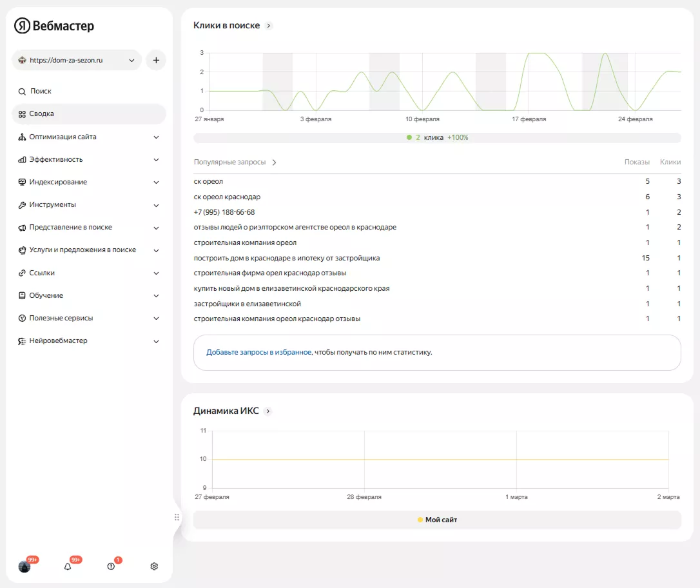The width and height of the screenshot is (700, 588).
Task: Select the query +7 (995) 188-66-68
Action: (x=224, y=212)
